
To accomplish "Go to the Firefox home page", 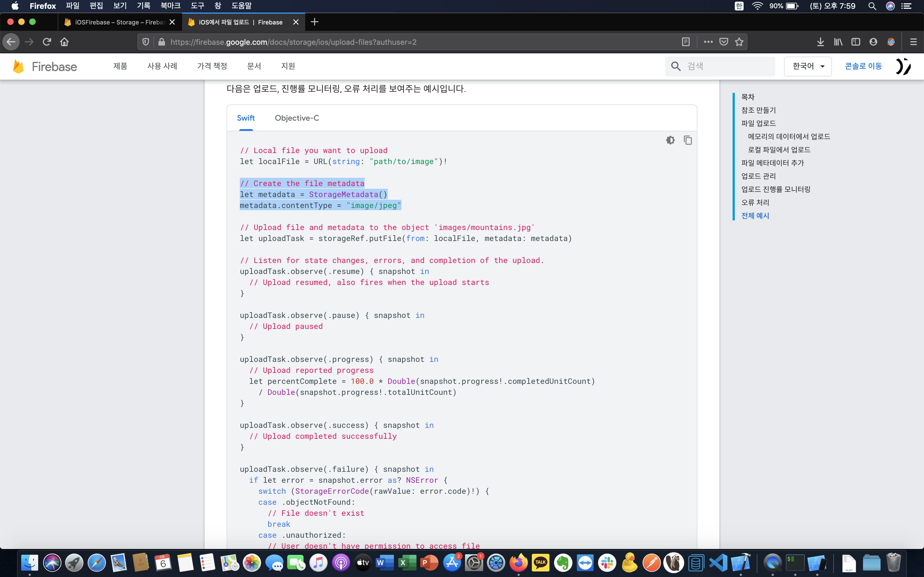I will point(64,42).
